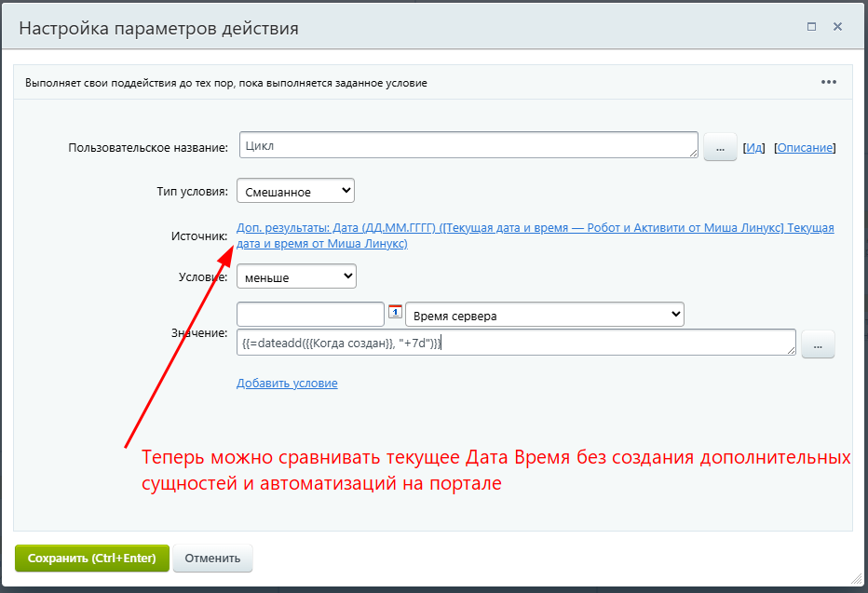Click the dialog title Настройка параметров действия
The width and height of the screenshot is (868, 593).
[159, 28]
